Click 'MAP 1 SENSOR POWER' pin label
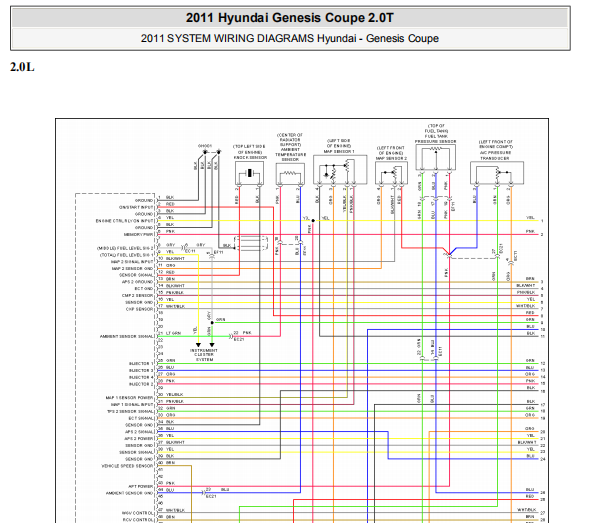This screenshot has width=602, height=523. [x=129, y=397]
